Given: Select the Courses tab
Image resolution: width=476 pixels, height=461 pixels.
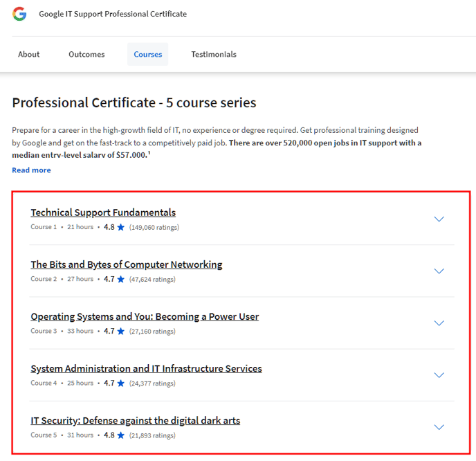Looking at the screenshot, I should [x=148, y=55].
